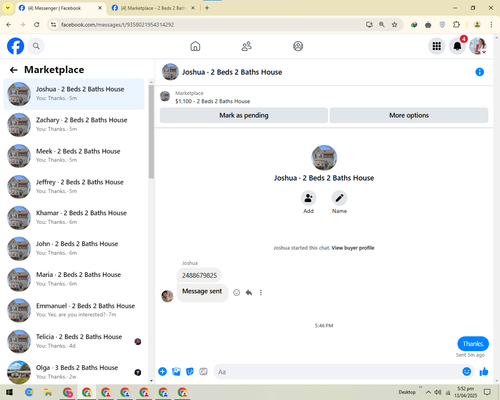Click Mark as pending button
The image size is (500, 400).
click(x=244, y=115)
